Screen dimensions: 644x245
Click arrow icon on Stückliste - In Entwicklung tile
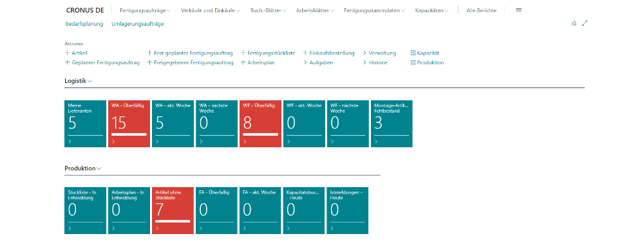70,228
